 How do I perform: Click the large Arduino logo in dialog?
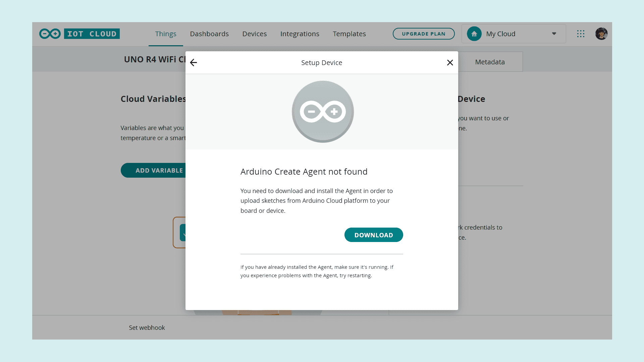pos(323,112)
